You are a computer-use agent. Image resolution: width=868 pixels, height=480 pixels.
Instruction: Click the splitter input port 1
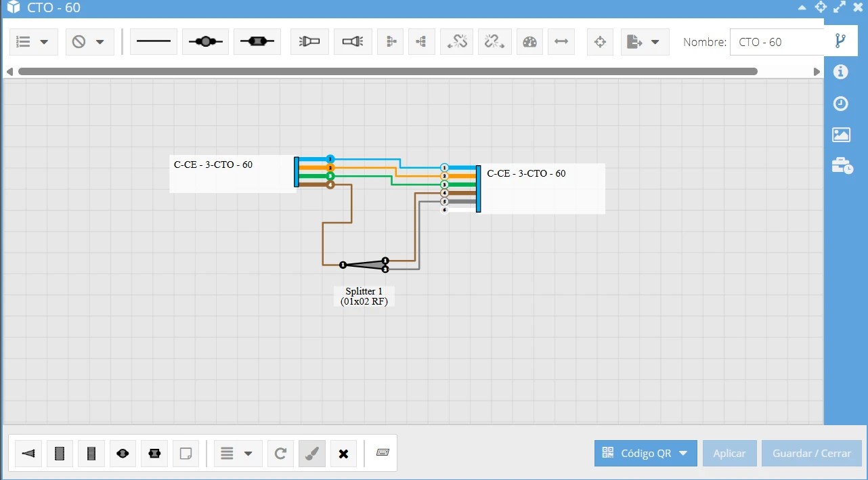pos(343,265)
